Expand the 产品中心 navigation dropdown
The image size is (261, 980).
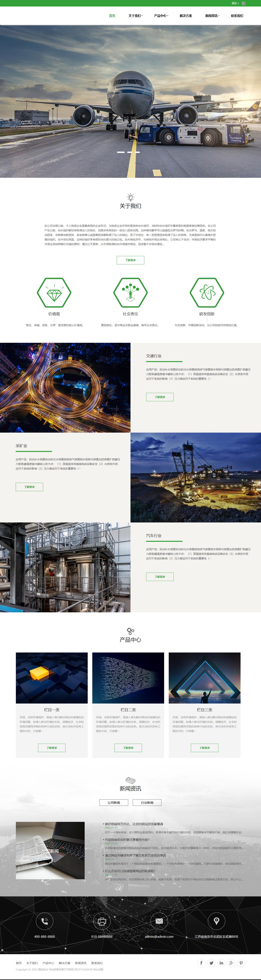click(161, 16)
